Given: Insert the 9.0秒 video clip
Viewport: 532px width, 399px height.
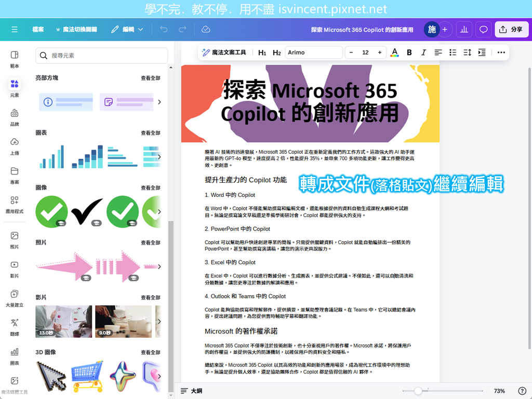Looking at the screenshot, I should click(124, 321).
